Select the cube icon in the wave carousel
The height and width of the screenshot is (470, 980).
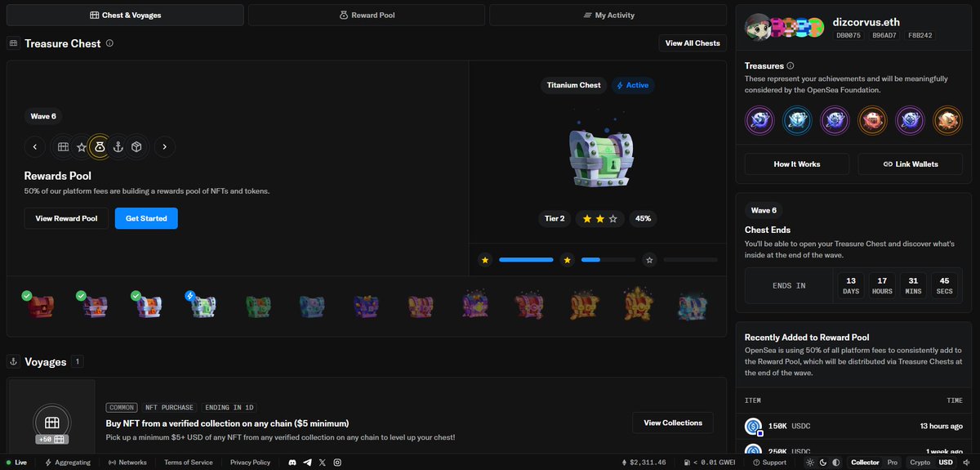(x=136, y=147)
